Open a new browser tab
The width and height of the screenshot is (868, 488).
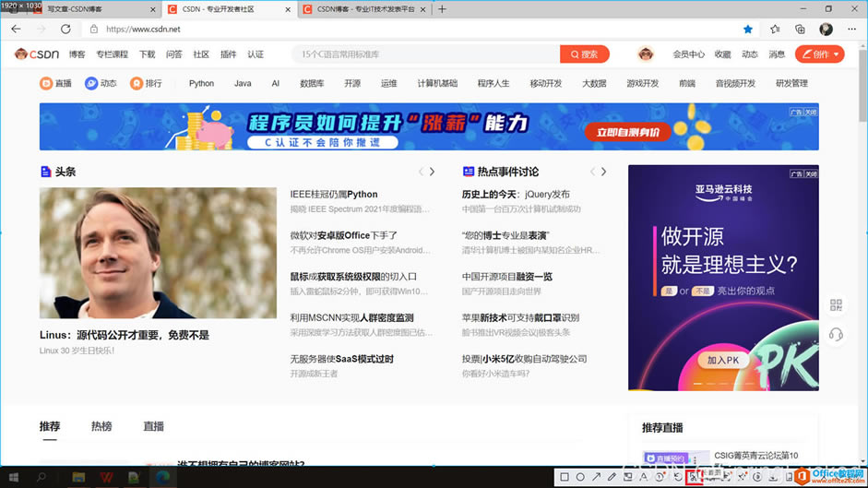[x=442, y=9]
